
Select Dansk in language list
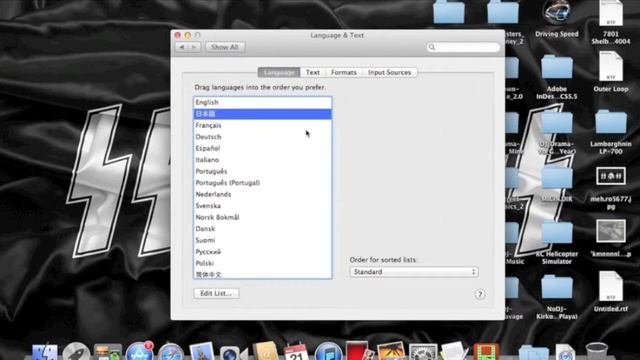click(x=263, y=229)
